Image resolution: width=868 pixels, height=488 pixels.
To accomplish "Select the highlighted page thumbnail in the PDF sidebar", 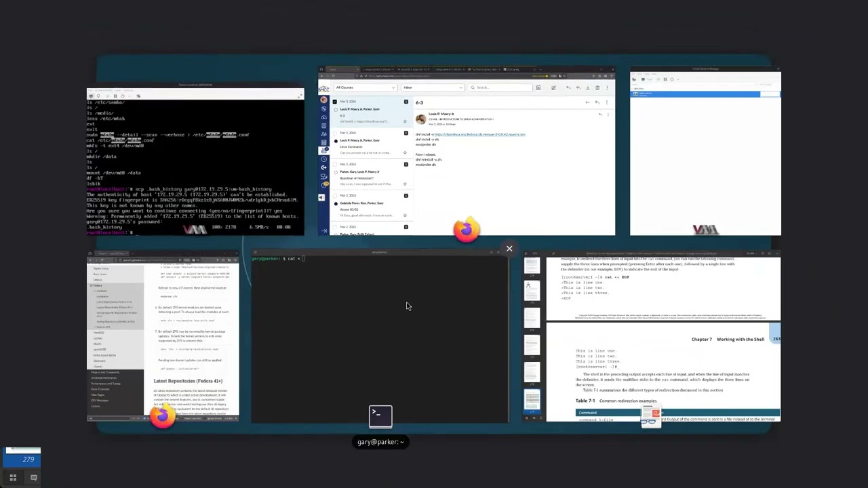I will tap(532, 401).
